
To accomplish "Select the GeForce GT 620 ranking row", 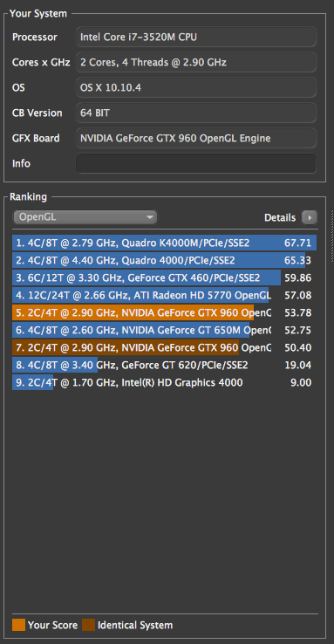I will click(164, 365).
